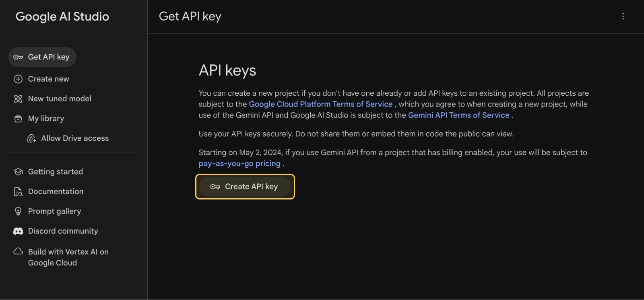Image resolution: width=644 pixels, height=300 pixels.
Task: Open Google Cloud Platform Terms of Service link
Action: pyautogui.click(x=321, y=104)
